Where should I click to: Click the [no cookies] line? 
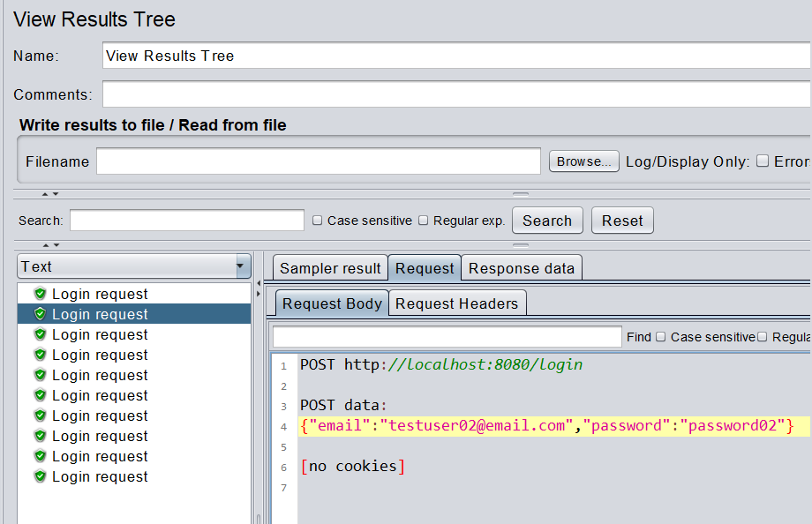[x=353, y=466]
